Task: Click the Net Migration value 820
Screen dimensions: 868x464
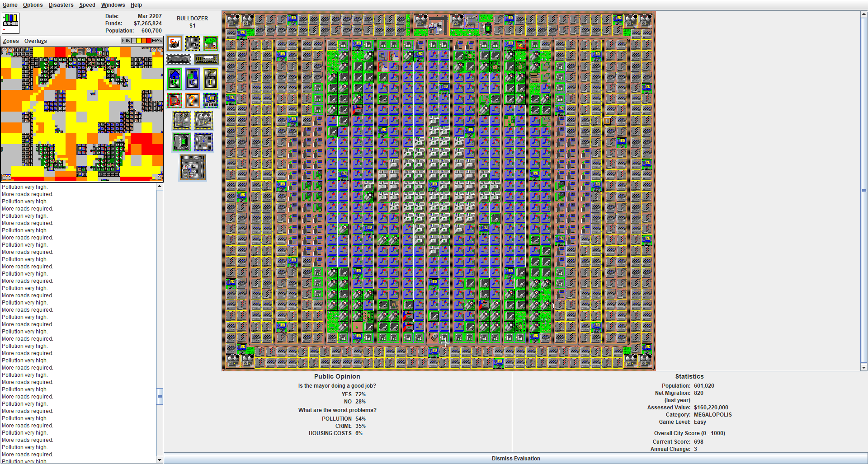Action: click(x=698, y=393)
